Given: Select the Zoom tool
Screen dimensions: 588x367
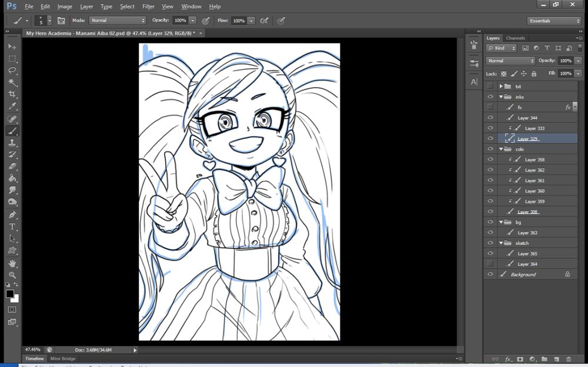Looking at the screenshot, I should click(x=12, y=275).
